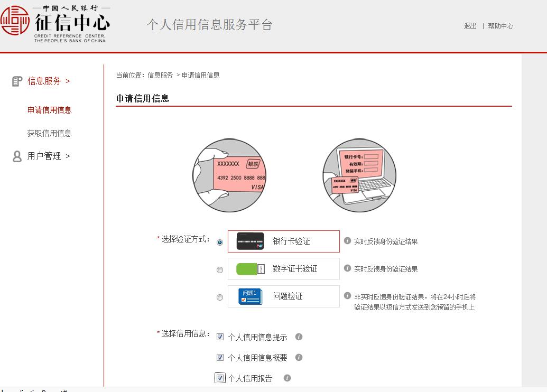
Task: Uncheck the 个人信用报告 option
Action: click(220, 378)
